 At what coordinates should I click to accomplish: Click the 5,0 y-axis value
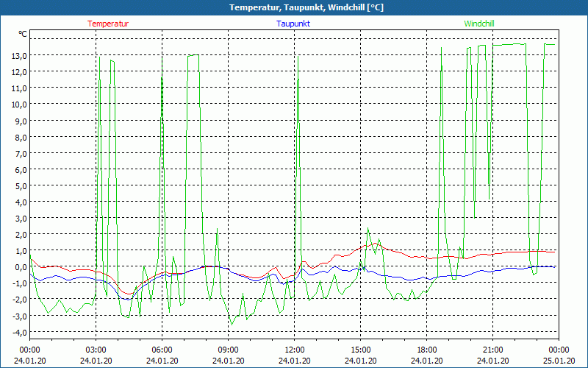pos(21,186)
